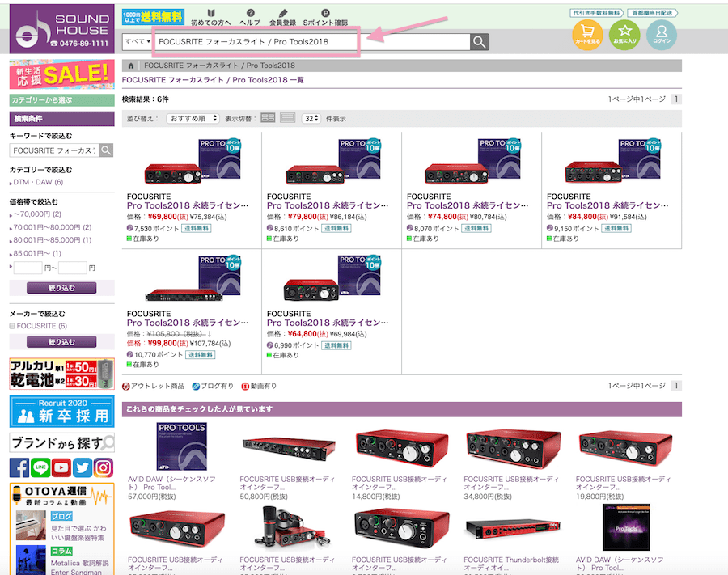The width and height of the screenshot is (728, 575).
Task: Click minimum price input box
Action: click(x=28, y=268)
